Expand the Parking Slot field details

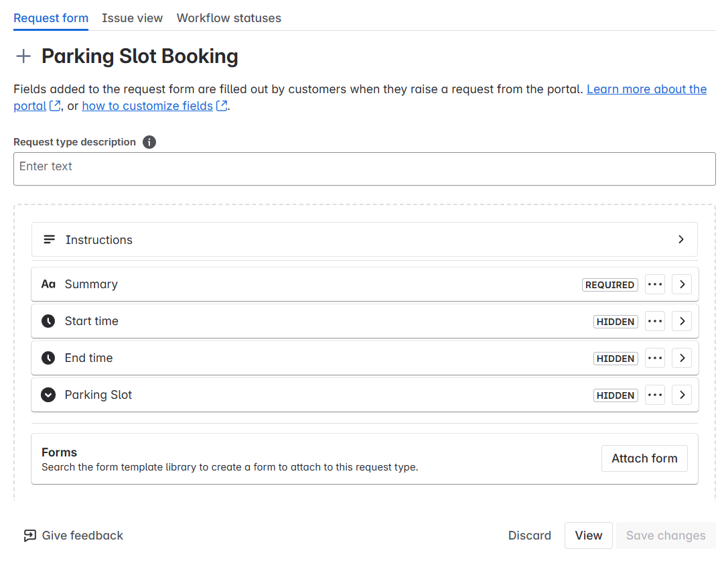coord(682,395)
